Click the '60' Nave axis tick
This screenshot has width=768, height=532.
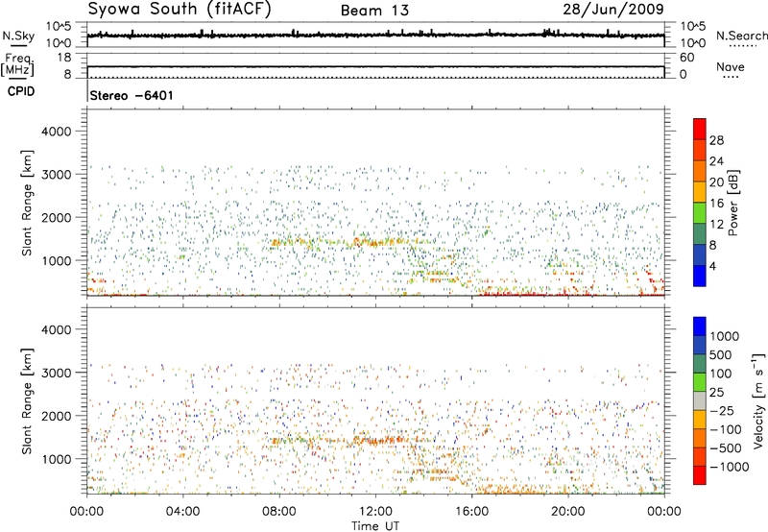pos(686,58)
